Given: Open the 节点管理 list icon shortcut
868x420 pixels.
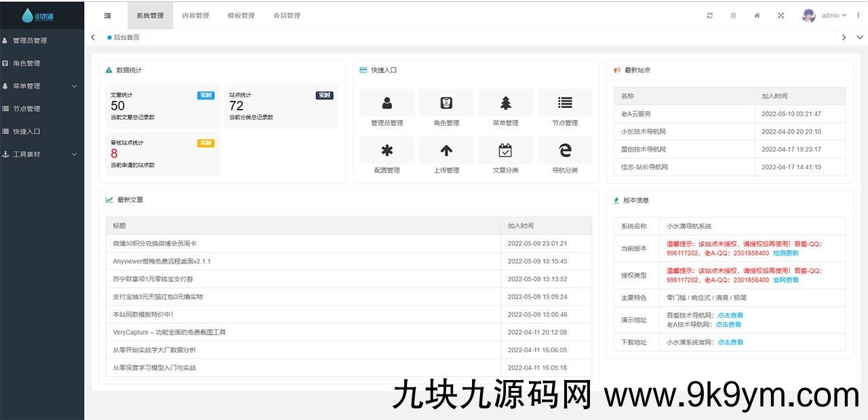Looking at the screenshot, I should [x=565, y=103].
